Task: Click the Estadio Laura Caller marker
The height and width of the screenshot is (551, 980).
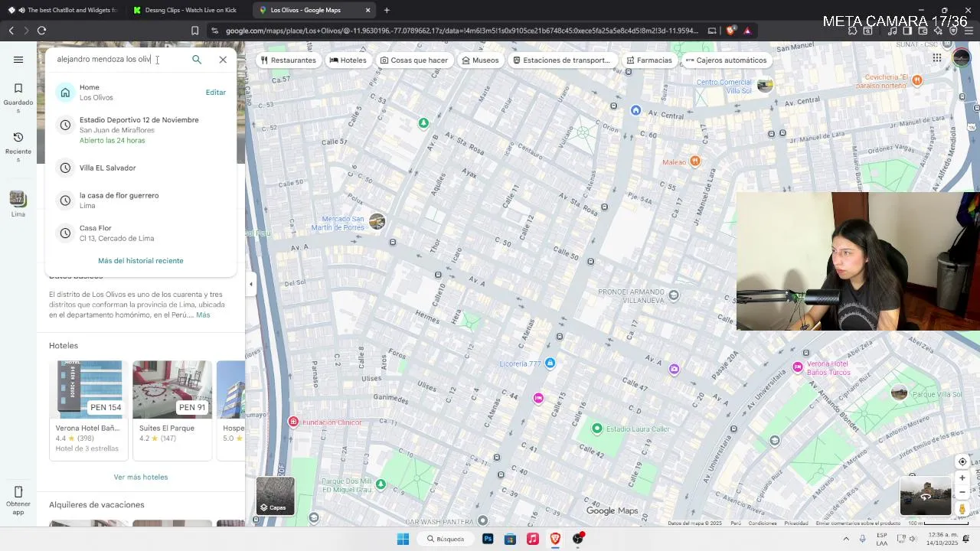Action: (x=597, y=429)
